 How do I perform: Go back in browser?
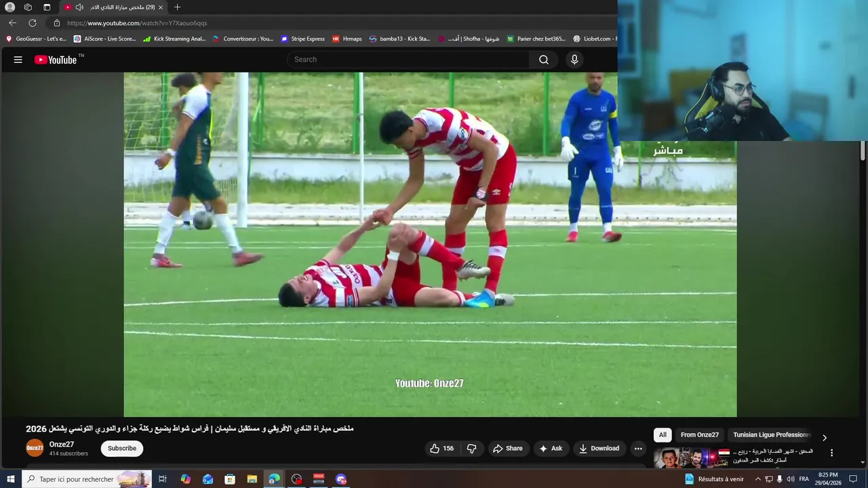click(x=12, y=23)
